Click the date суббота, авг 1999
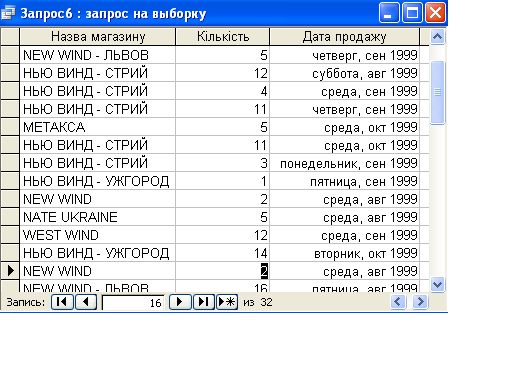The width and height of the screenshot is (512, 384). [345, 73]
